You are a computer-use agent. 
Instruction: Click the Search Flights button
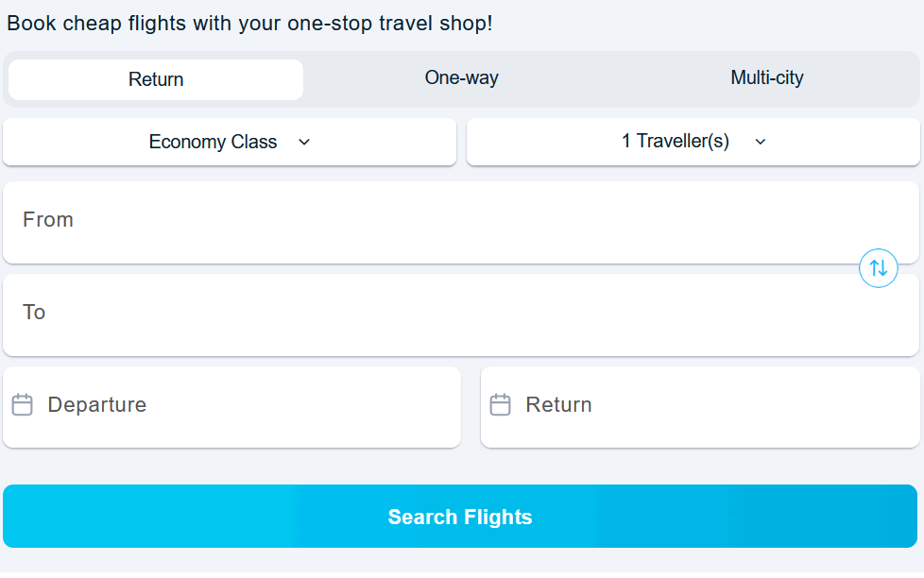click(461, 517)
